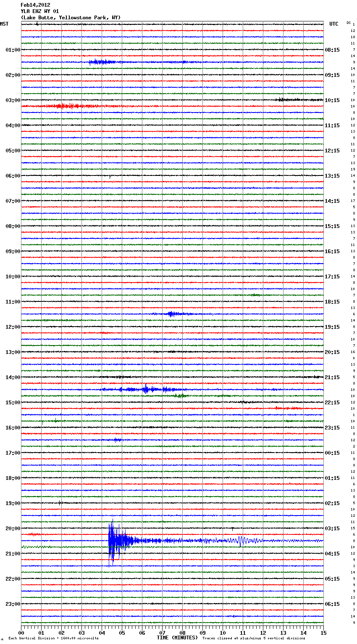This screenshot has height=644, width=357.
Task: Select the 09:00 MST time label
Action: pyautogui.click(x=13, y=251)
